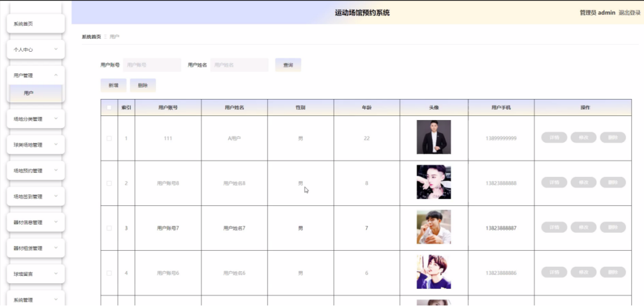Focus the 用户姓名 search field
644x306 pixels.
[x=240, y=65]
